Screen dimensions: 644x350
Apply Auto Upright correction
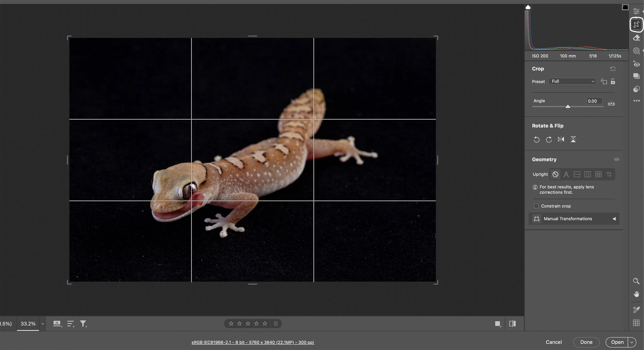point(566,174)
